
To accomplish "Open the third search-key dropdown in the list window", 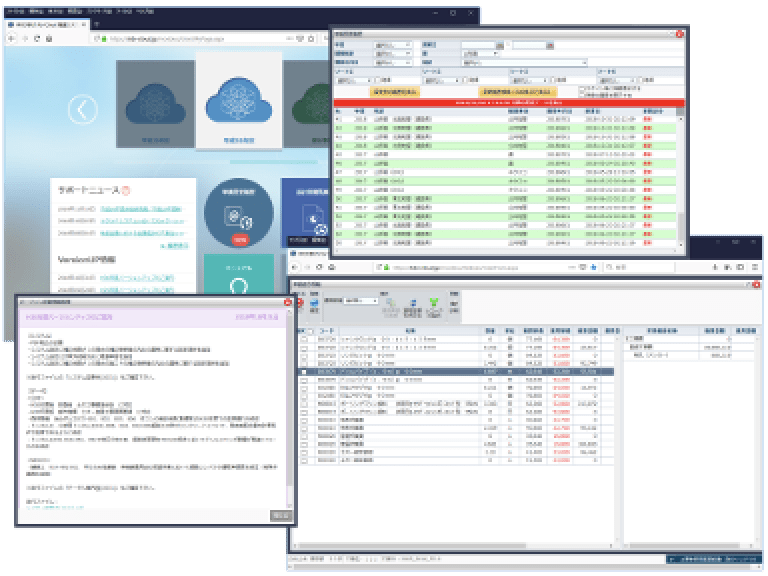I will [x=528, y=80].
